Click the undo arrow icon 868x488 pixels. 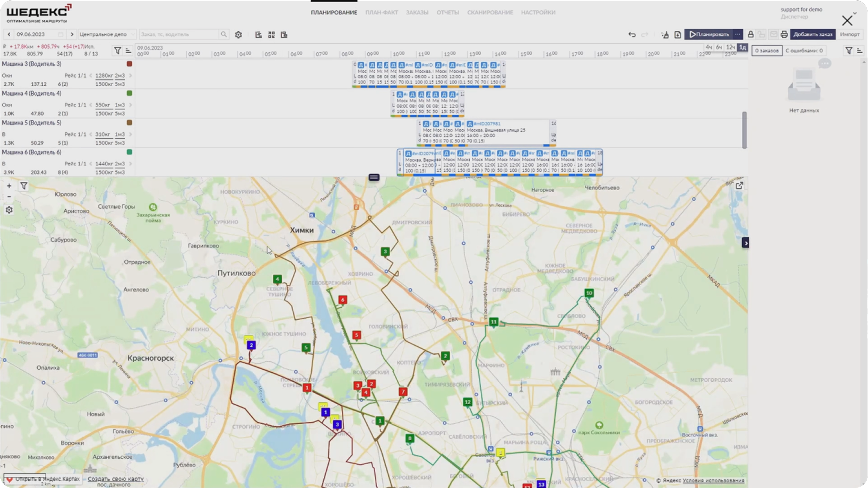click(x=632, y=34)
